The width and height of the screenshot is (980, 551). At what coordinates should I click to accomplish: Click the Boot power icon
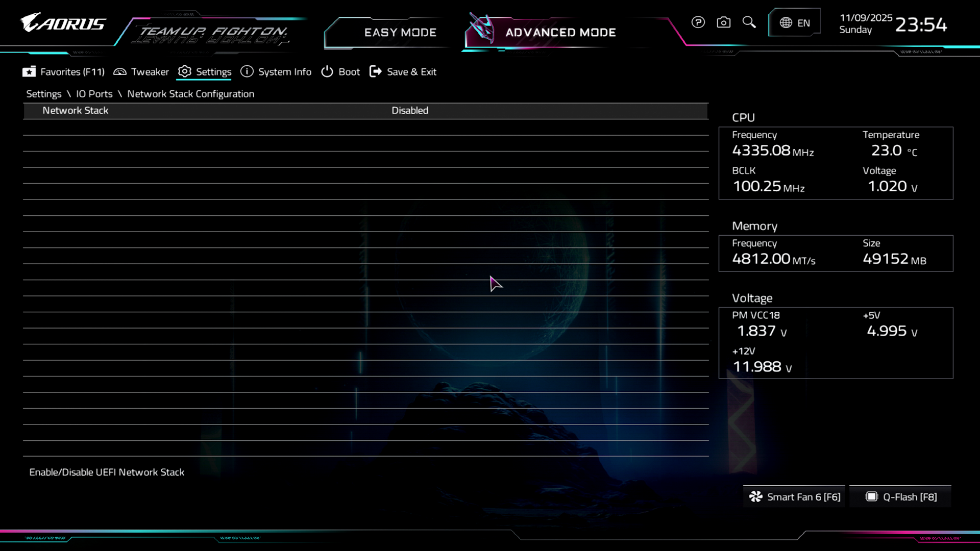(x=327, y=72)
